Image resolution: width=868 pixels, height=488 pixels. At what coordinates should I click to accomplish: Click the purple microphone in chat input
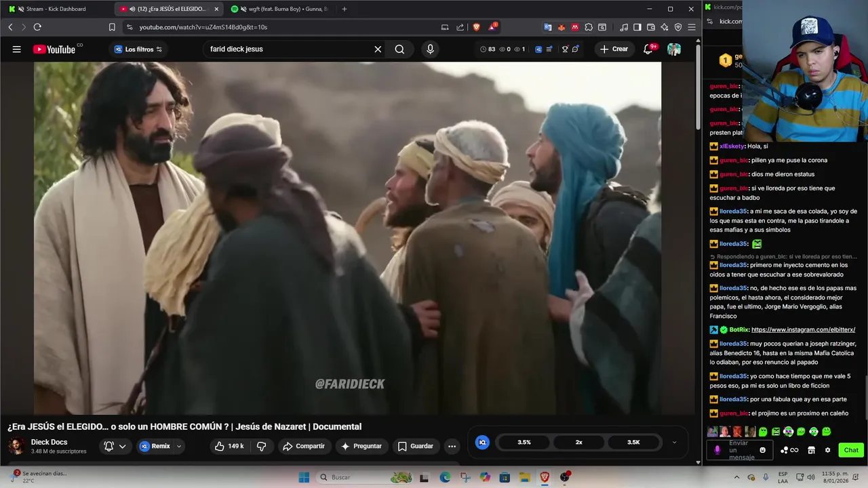(x=717, y=450)
